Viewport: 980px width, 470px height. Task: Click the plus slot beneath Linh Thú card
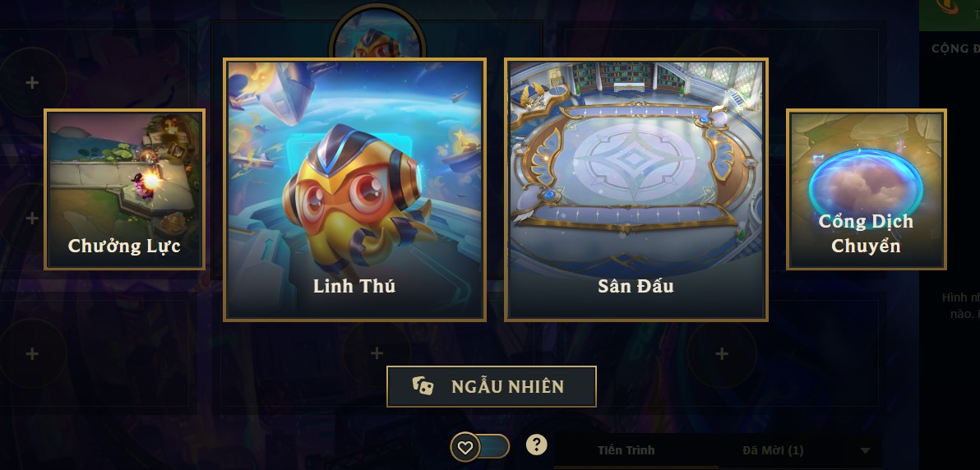click(377, 354)
